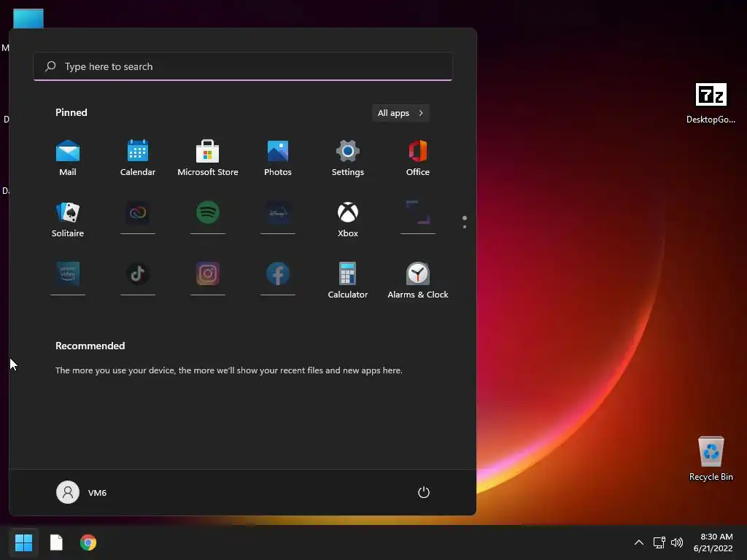Launch the Xbox app
Viewport: 747px width, 560px height.
coord(348,219)
